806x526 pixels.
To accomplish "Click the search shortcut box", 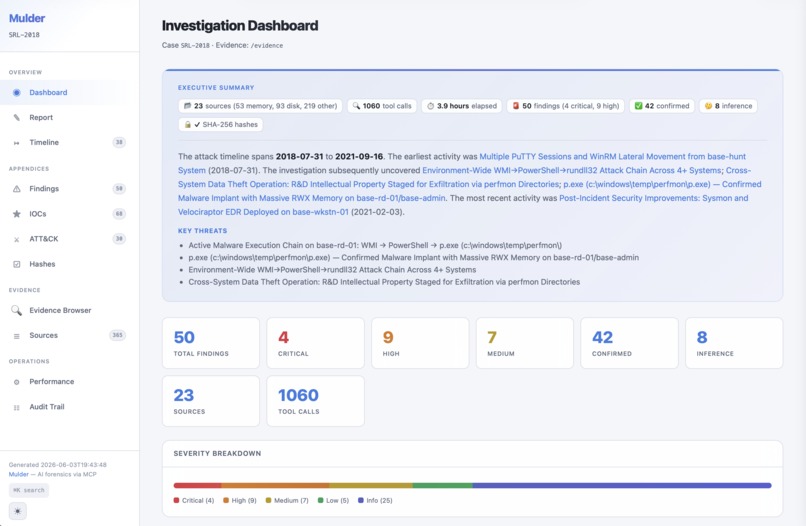I will click(x=29, y=490).
